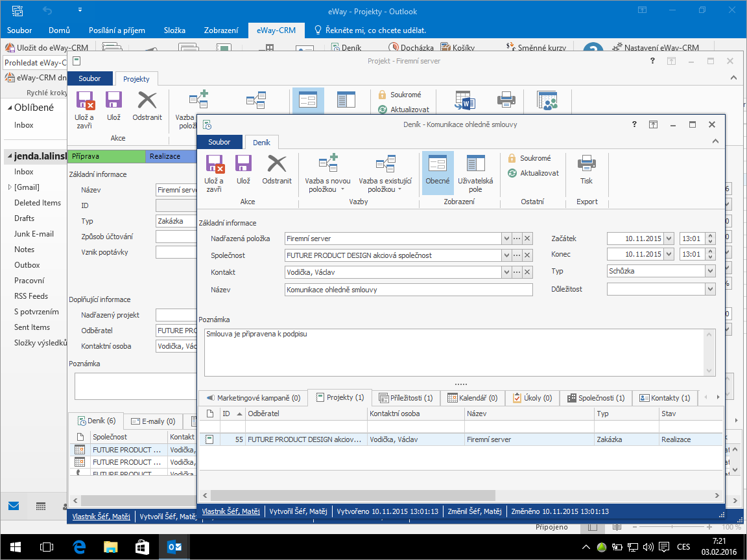Open Zobrazení tab in Outlook ribbon
Screen dimensions: 747x560
point(221,30)
